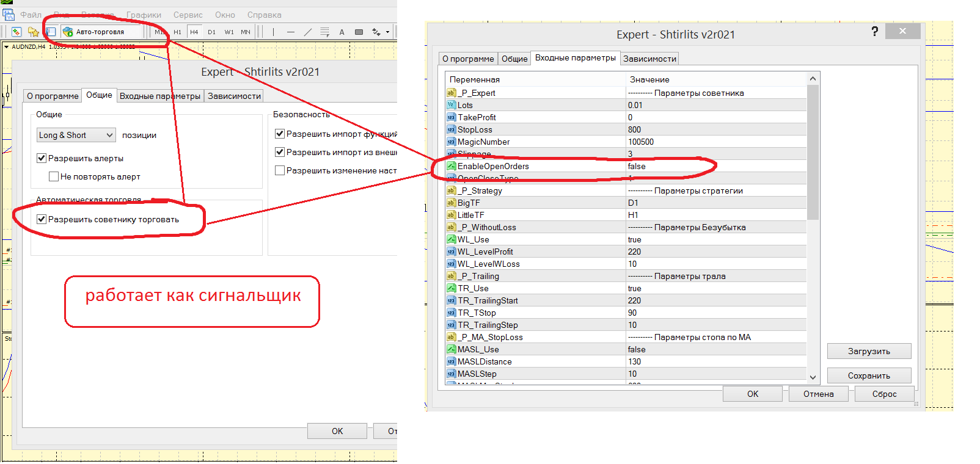Viewport: 980px width, 464px height.
Task: Select the rectangle label tool
Action: click(359, 32)
